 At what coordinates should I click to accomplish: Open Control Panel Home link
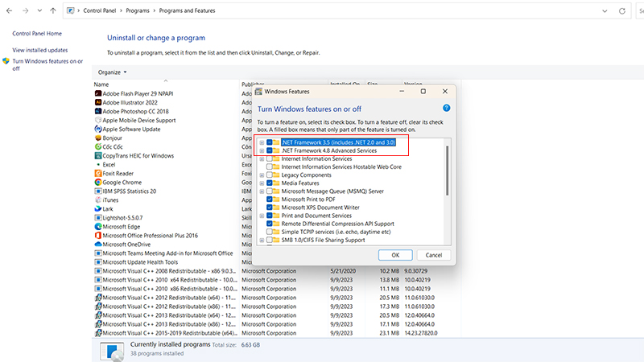pos(37,34)
